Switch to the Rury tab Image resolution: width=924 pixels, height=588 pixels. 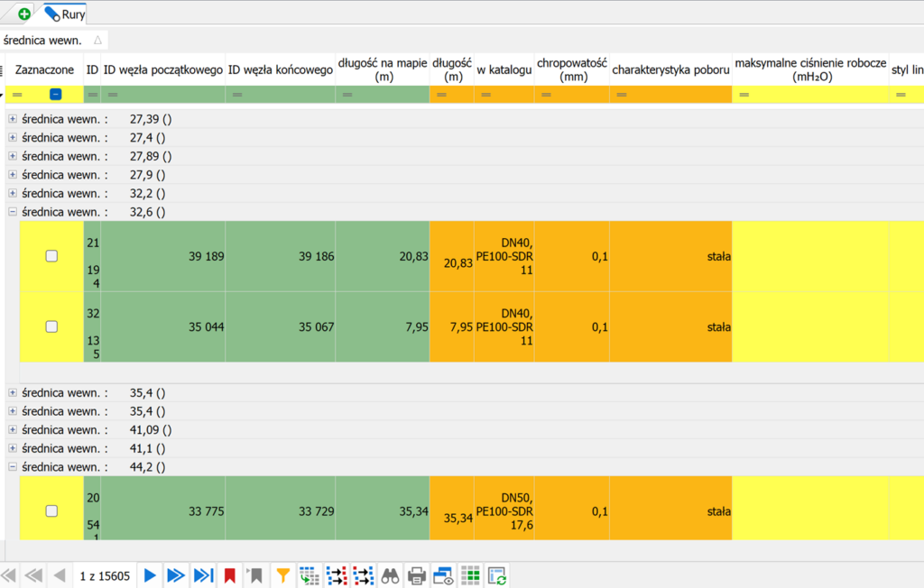(x=65, y=14)
